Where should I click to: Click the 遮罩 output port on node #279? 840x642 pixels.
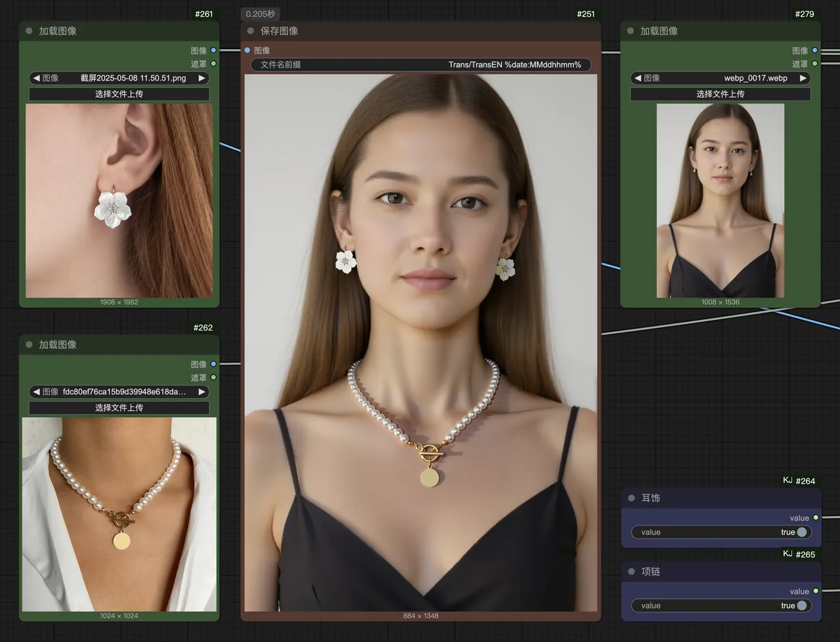(815, 64)
